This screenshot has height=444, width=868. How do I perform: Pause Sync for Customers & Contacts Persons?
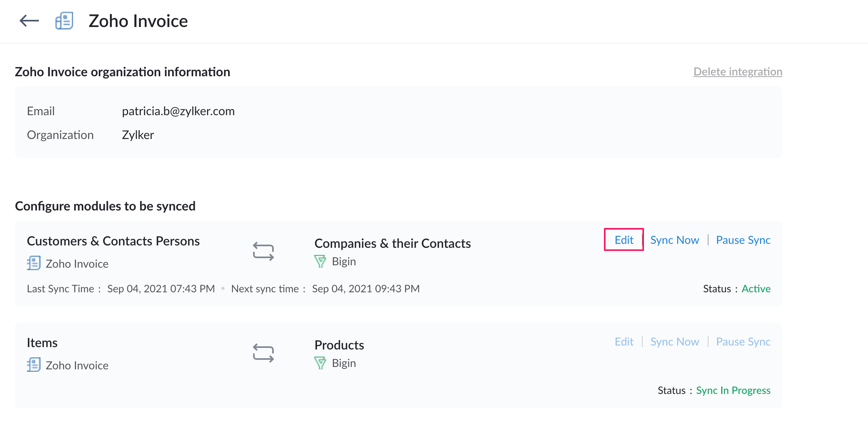(743, 240)
